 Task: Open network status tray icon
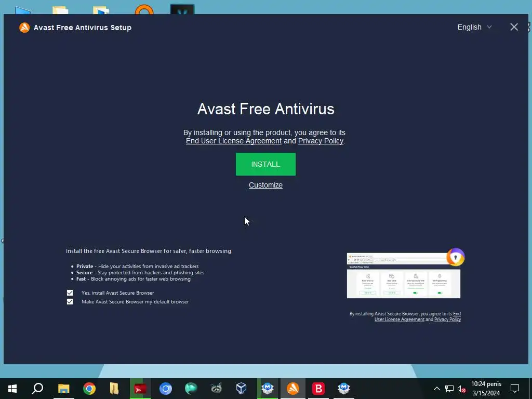449,389
